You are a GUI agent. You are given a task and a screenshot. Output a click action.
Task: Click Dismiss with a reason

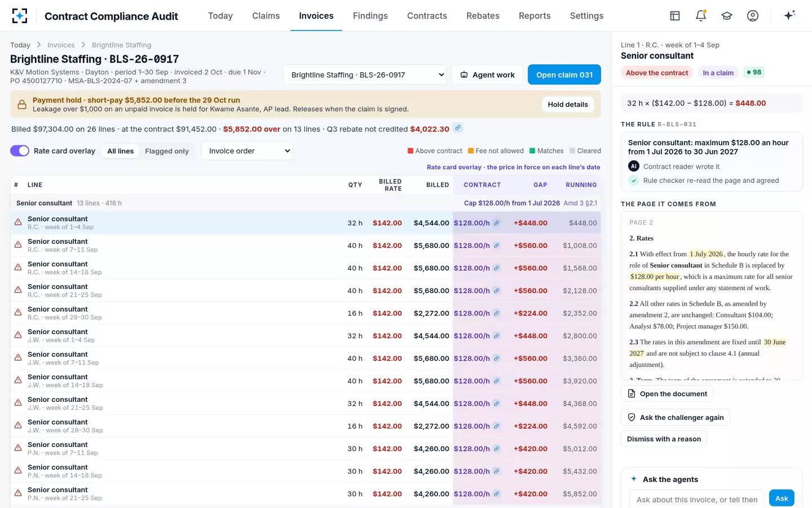(664, 439)
